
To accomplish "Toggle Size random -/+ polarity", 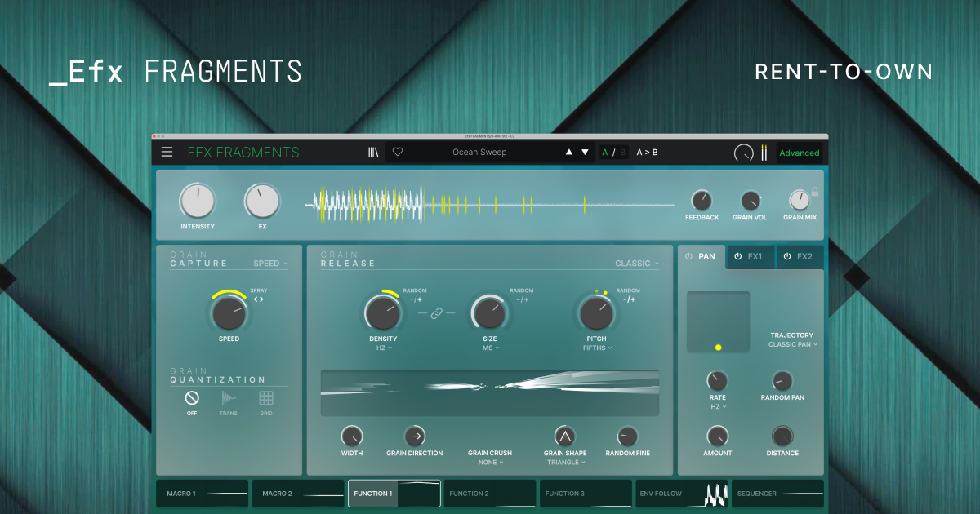I will coord(523,299).
